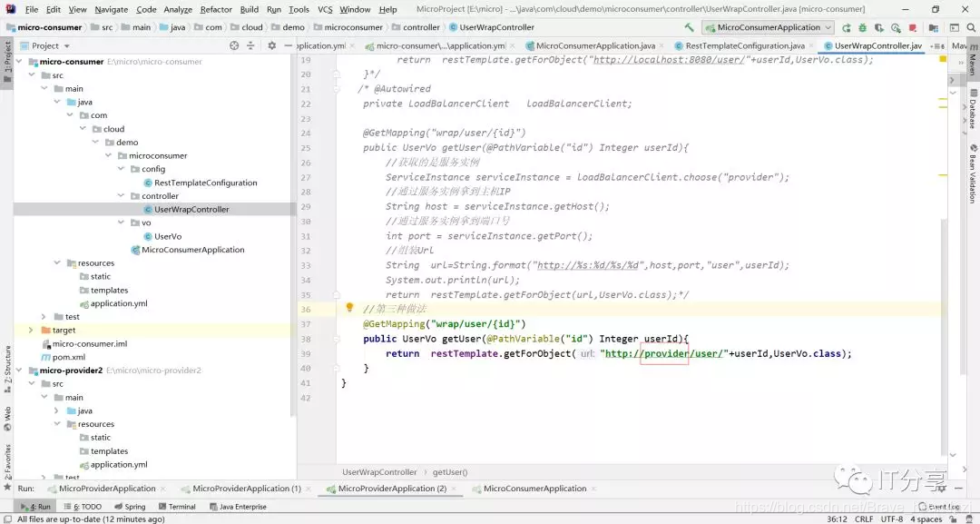Screen dimensions: 980x524
Task: Close the RestTemplateConfiguration.java tab
Action: 811,46
